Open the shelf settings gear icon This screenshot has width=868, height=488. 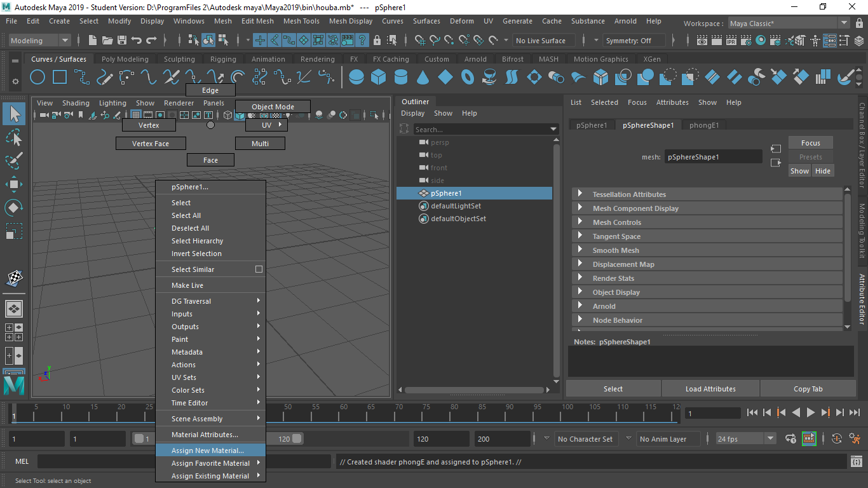pyautogui.click(x=15, y=81)
